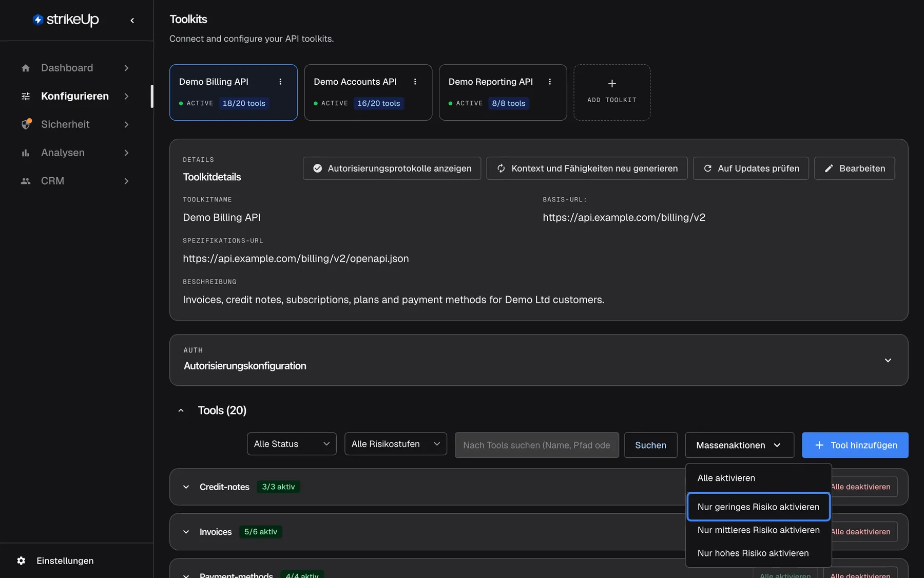Expand the Credit-notes tool group
924x578 pixels.
pyautogui.click(x=186, y=487)
